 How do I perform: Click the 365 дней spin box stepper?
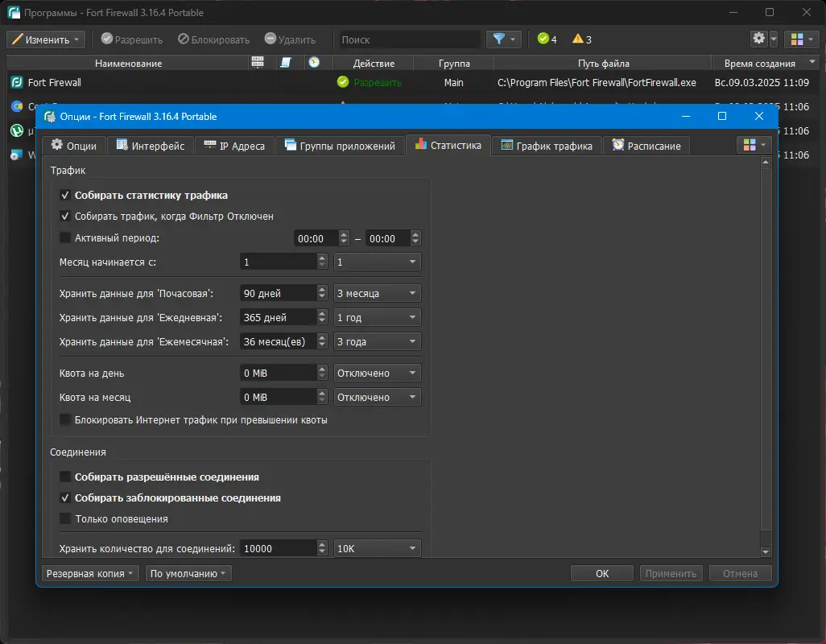point(322,317)
